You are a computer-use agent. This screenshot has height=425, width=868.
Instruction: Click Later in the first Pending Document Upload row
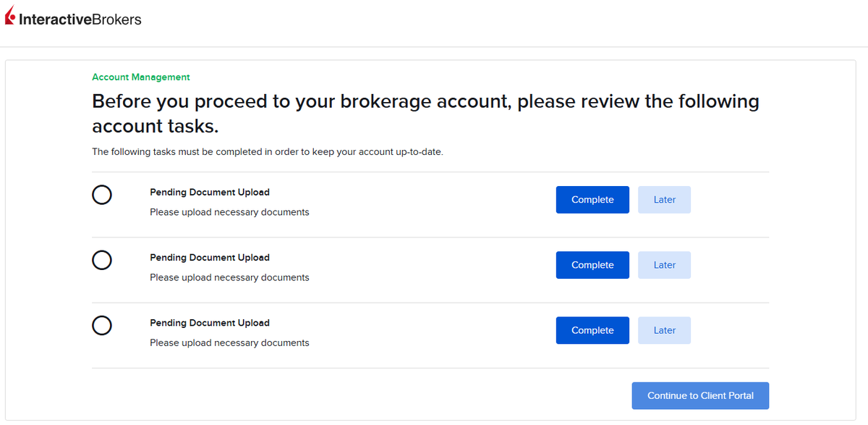pyautogui.click(x=664, y=200)
